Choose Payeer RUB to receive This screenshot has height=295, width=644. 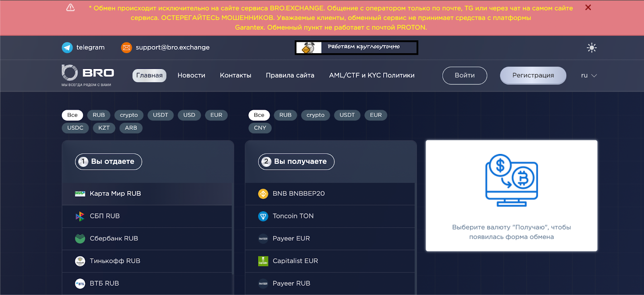(330, 284)
